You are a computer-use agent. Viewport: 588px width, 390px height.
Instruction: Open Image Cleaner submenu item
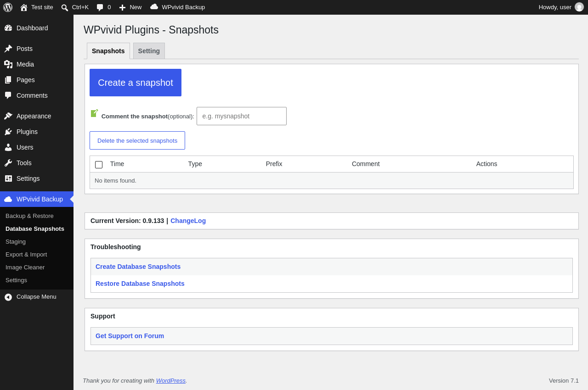pos(25,267)
